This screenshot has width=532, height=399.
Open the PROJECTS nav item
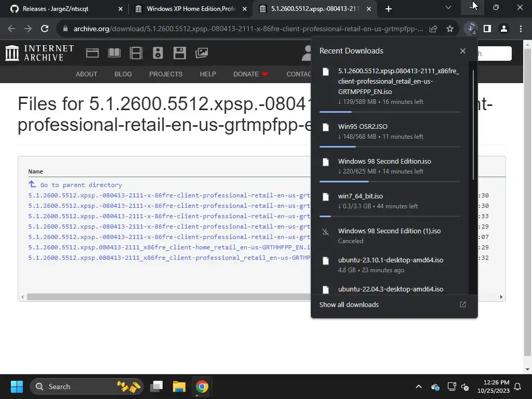[166, 74]
